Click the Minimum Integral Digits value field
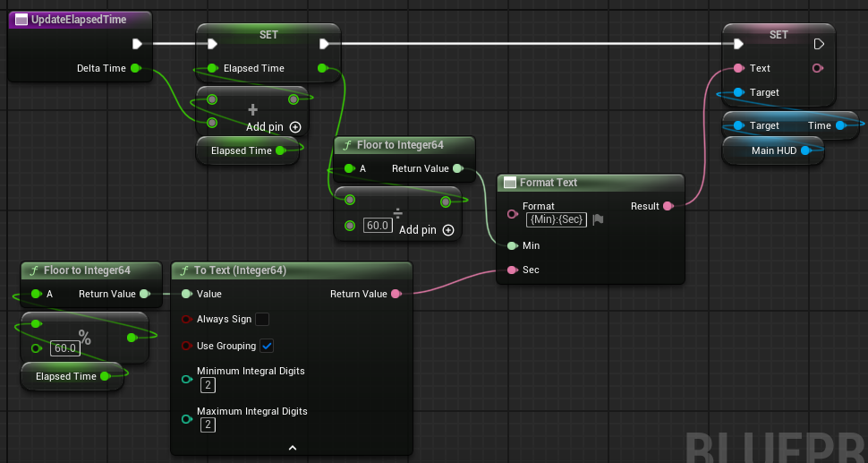 tap(208, 385)
